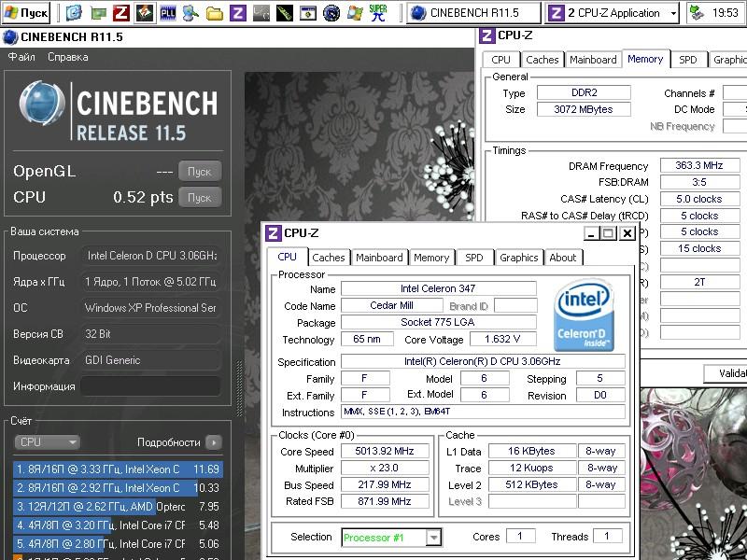Click the FSB:DRAM 3:5 value
Image resolution: width=747 pixels, height=560 pixels.
point(698,182)
